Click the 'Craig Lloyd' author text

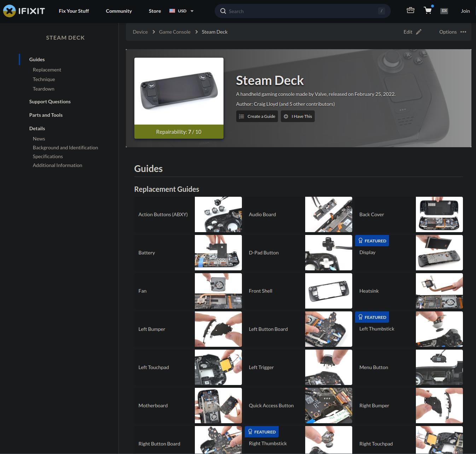[x=266, y=104]
